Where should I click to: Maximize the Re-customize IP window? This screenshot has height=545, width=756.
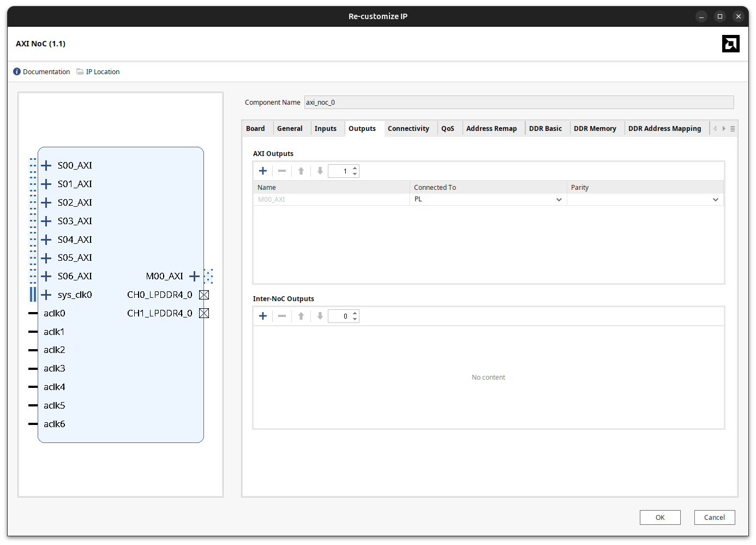720,16
